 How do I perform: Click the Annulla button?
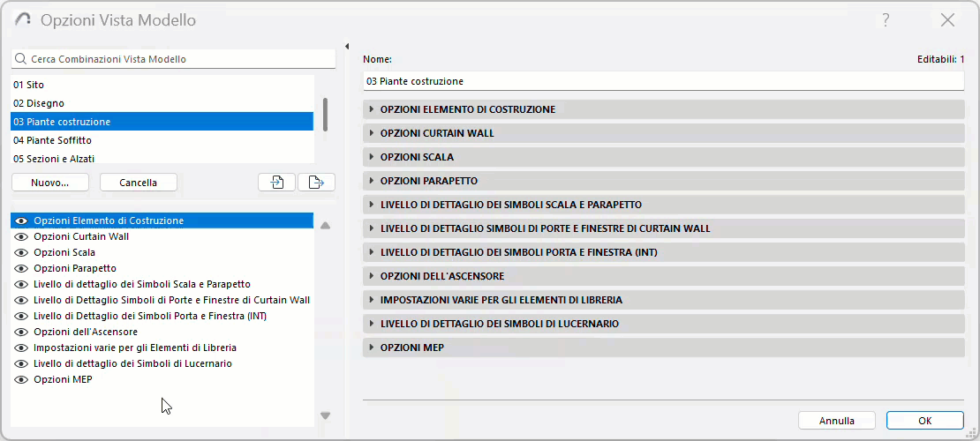(837, 421)
